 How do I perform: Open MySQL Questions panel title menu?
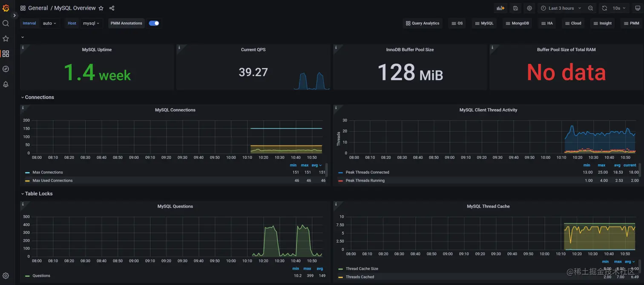point(175,206)
